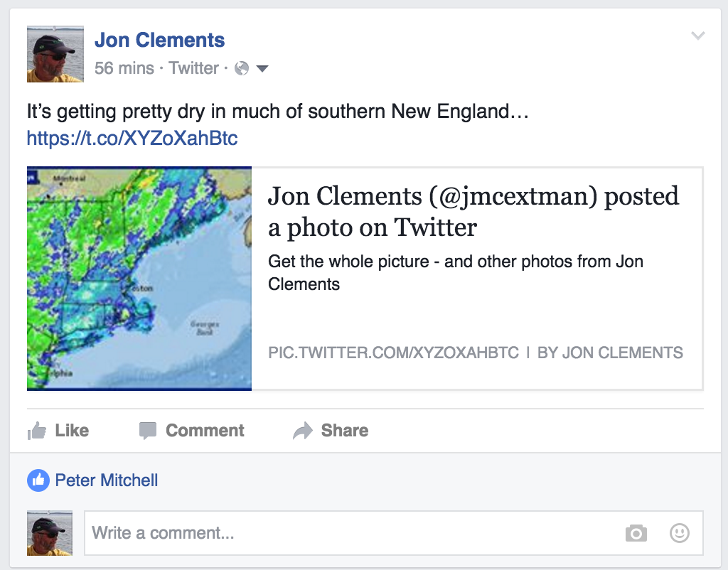
Task: Open the t.co/XYZoXahBtc link
Action: [x=132, y=137]
